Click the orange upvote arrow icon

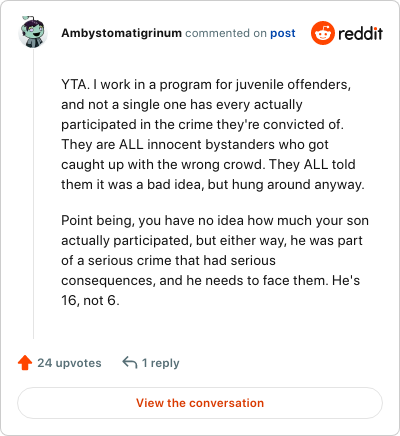(x=25, y=363)
